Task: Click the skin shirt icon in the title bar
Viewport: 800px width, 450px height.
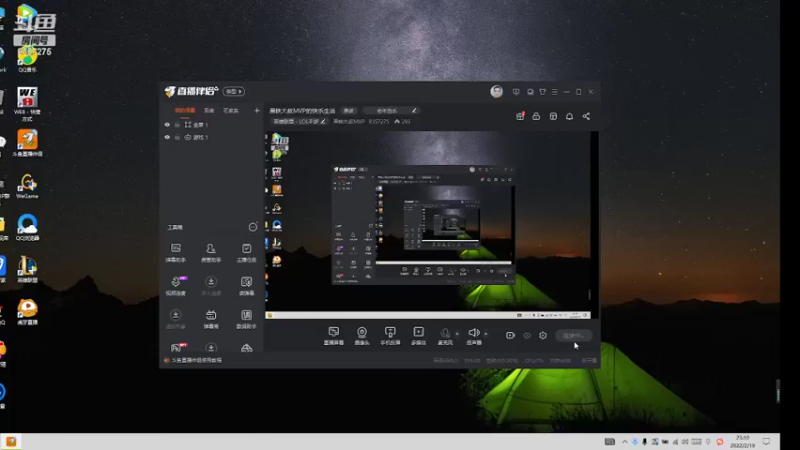Action: [542, 92]
